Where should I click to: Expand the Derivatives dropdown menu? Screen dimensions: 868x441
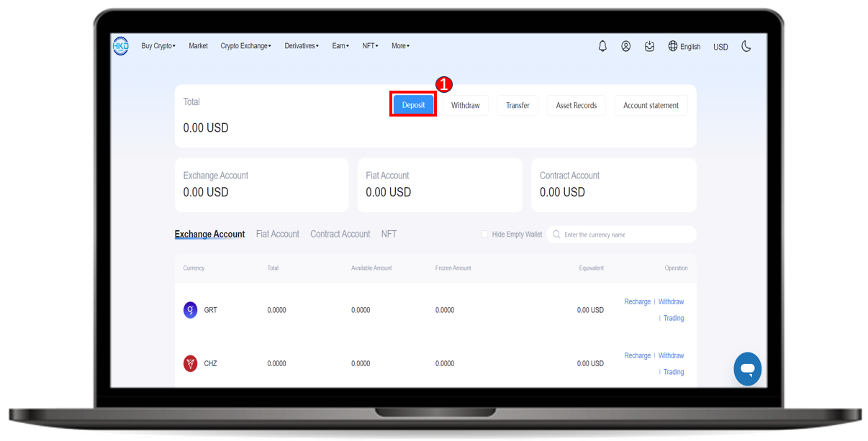click(302, 46)
